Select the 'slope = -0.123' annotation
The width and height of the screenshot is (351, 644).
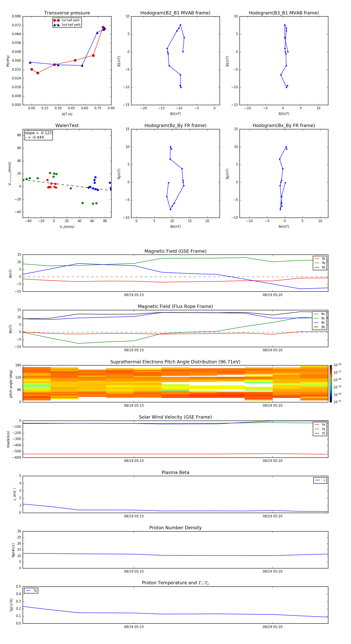pyautogui.click(x=38, y=133)
